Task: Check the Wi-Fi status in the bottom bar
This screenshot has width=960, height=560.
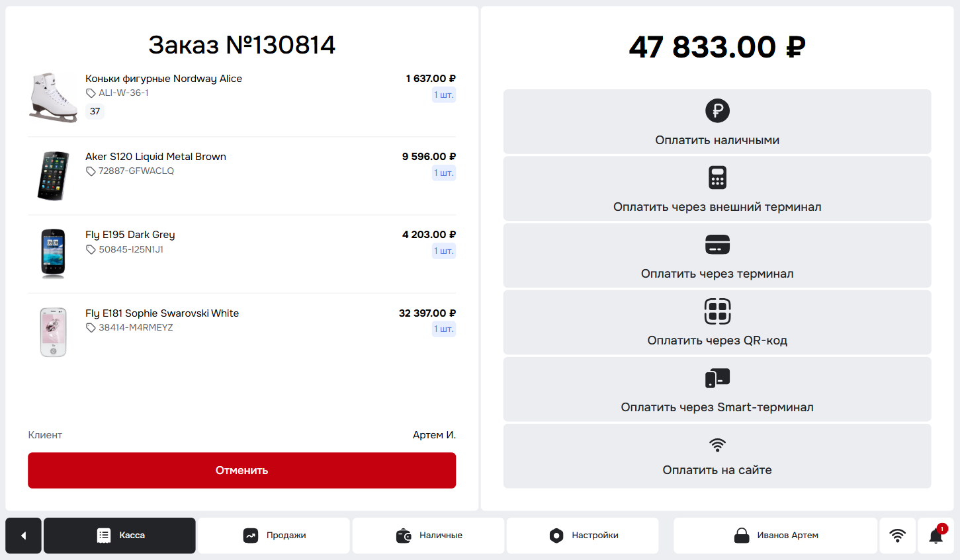Action: coord(898,536)
